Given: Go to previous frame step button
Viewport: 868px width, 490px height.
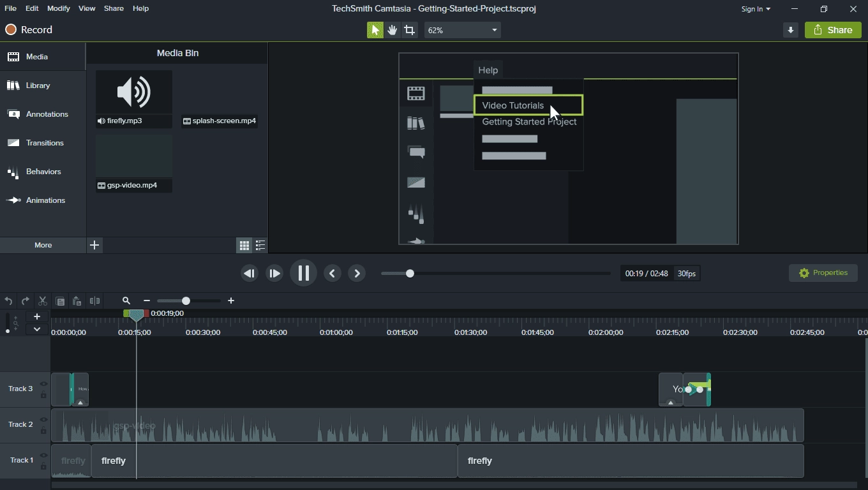Looking at the screenshot, I should point(250,273).
